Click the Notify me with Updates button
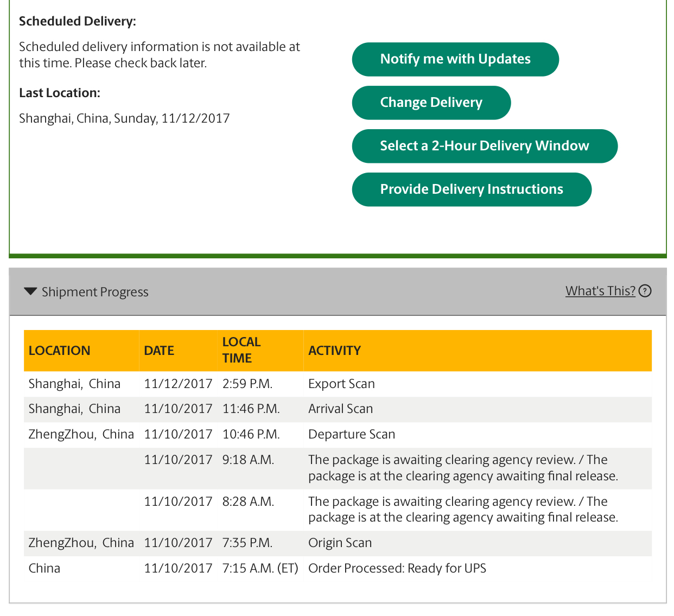 [455, 59]
